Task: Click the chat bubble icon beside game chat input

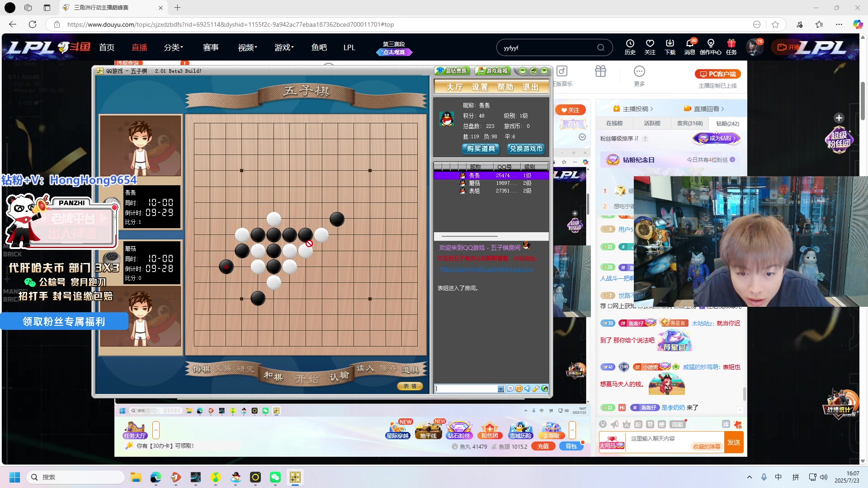Action: point(510,389)
